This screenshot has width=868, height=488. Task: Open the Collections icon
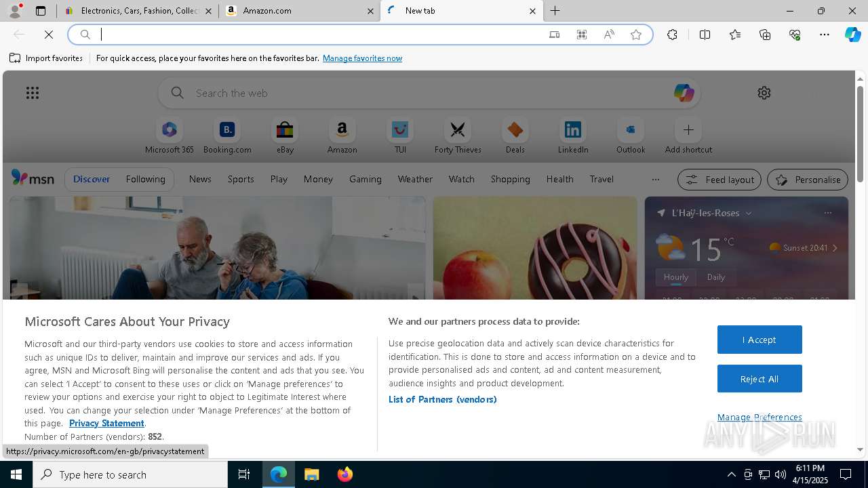point(765,35)
